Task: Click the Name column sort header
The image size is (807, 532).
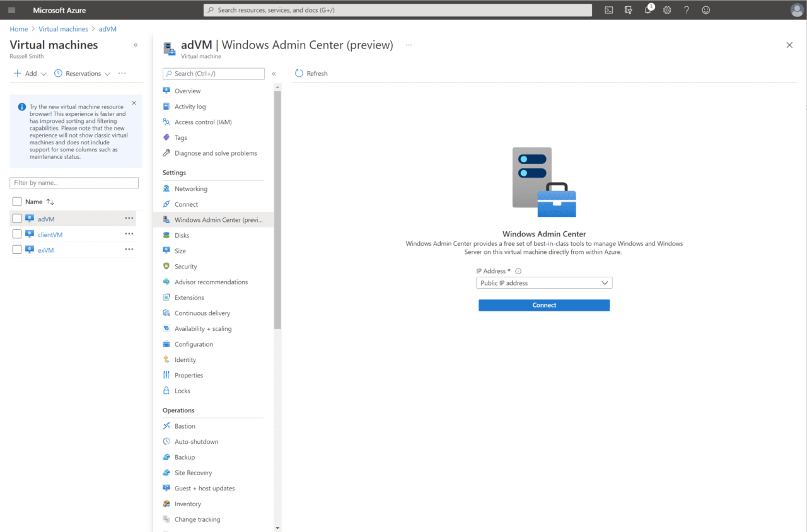Action: click(x=40, y=202)
